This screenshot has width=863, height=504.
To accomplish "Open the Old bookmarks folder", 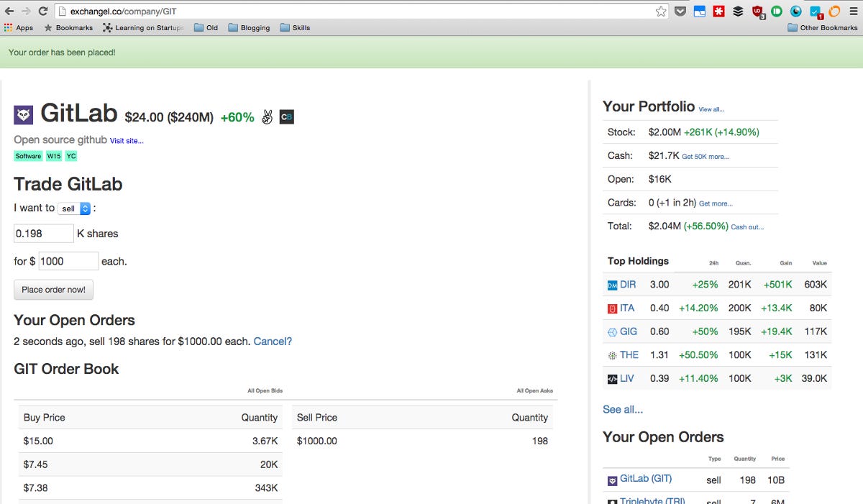I will pos(206,28).
